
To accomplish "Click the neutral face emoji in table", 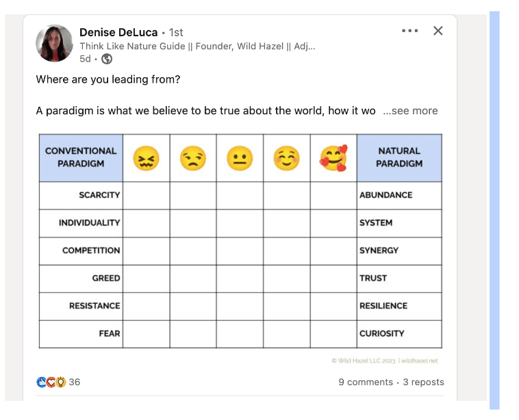I will tap(240, 158).
